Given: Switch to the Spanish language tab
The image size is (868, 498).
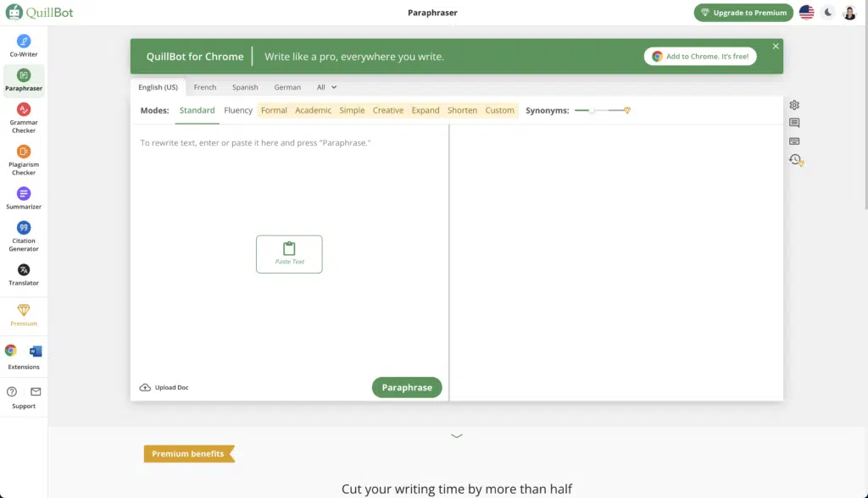Looking at the screenshot, I should pyautogui.click(x=245, y=87).
